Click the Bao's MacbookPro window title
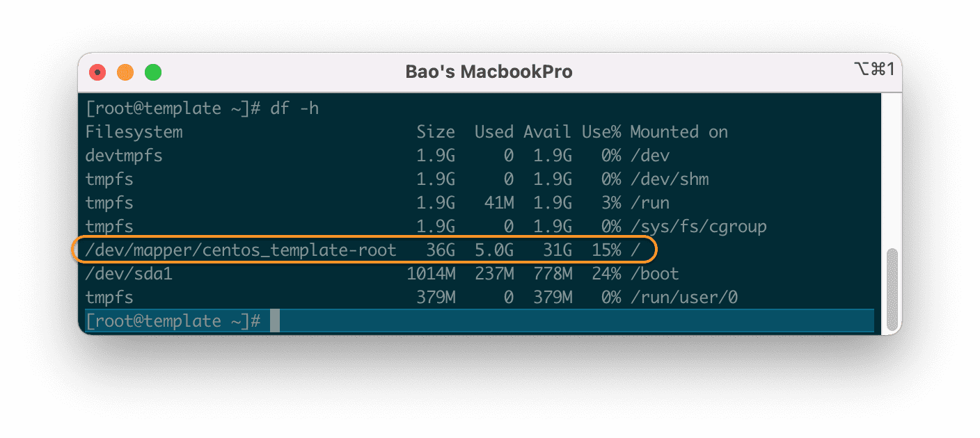The width and height of the screenshot is (980, 438). (489, 72)
